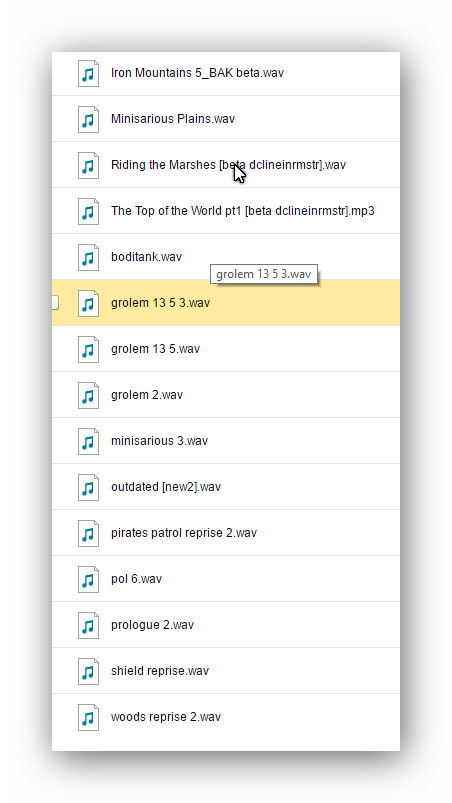Open Minisarious Plains.wav file name

click(x=173, y=119)
